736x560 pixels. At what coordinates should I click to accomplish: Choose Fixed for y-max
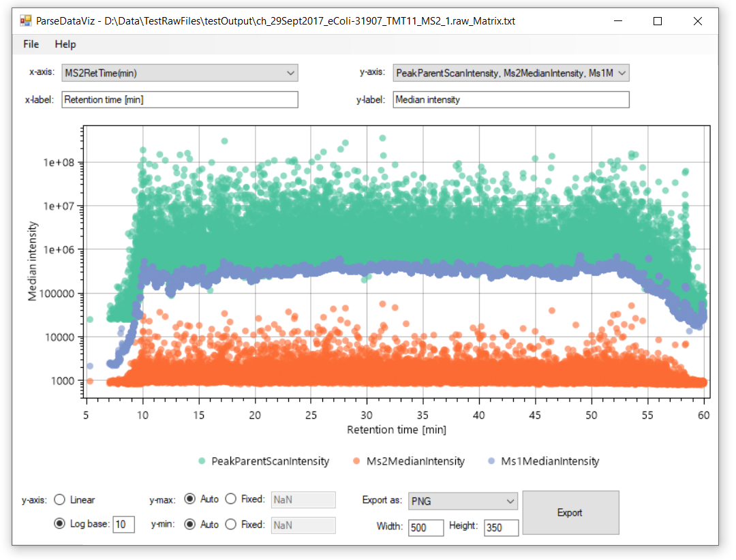(231, 499)
